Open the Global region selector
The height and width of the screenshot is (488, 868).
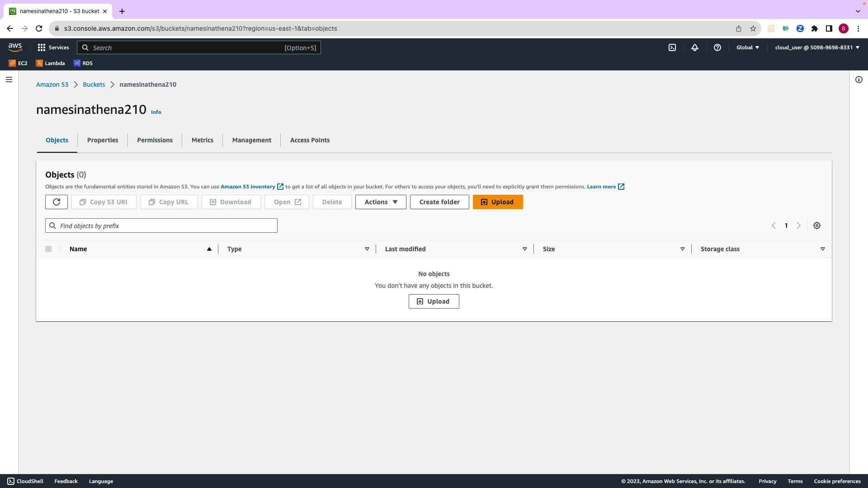tap(747, 47)
